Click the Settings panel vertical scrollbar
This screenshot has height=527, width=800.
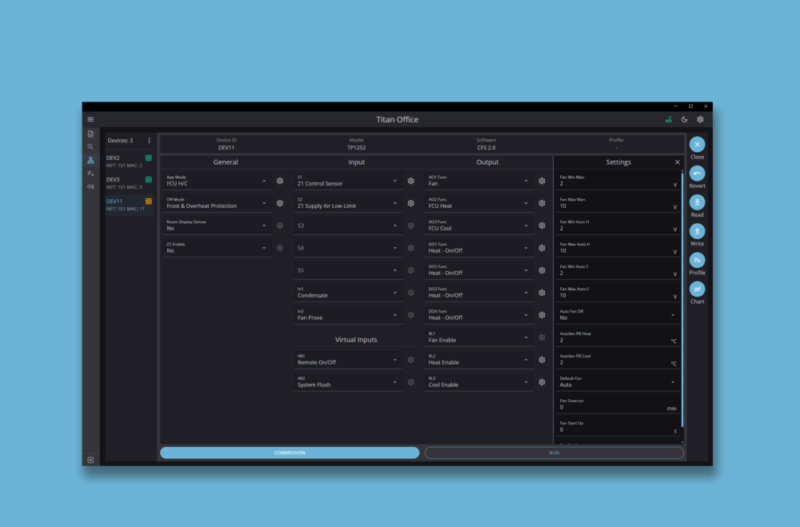tap(682, 300)
